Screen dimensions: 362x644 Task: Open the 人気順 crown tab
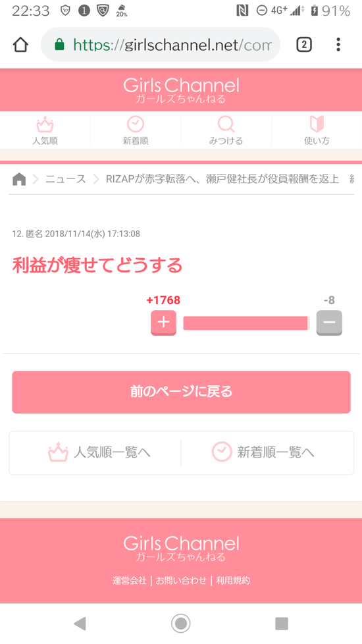point(45,130)
